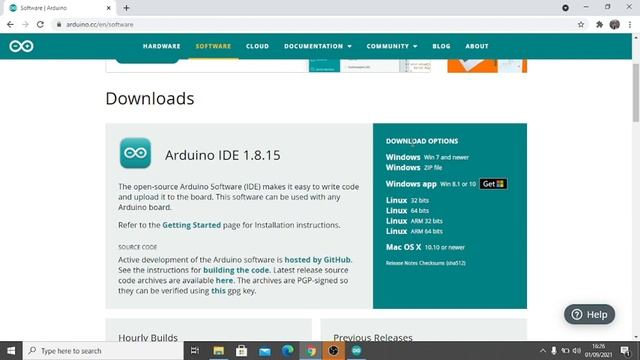The width and height of the screenshot is (640, 360).
Task: Open Mail app from the taskbar
Action: pyautogui.click(x=264, y=351)
